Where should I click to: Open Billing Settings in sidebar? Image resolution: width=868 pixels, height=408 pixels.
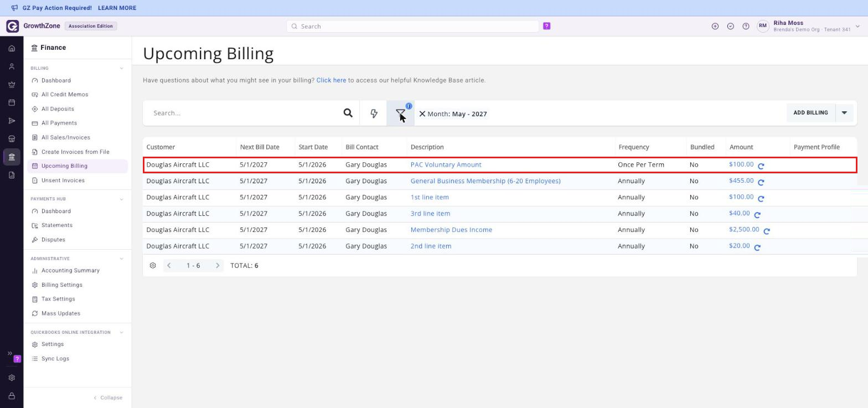coord(61,285)
